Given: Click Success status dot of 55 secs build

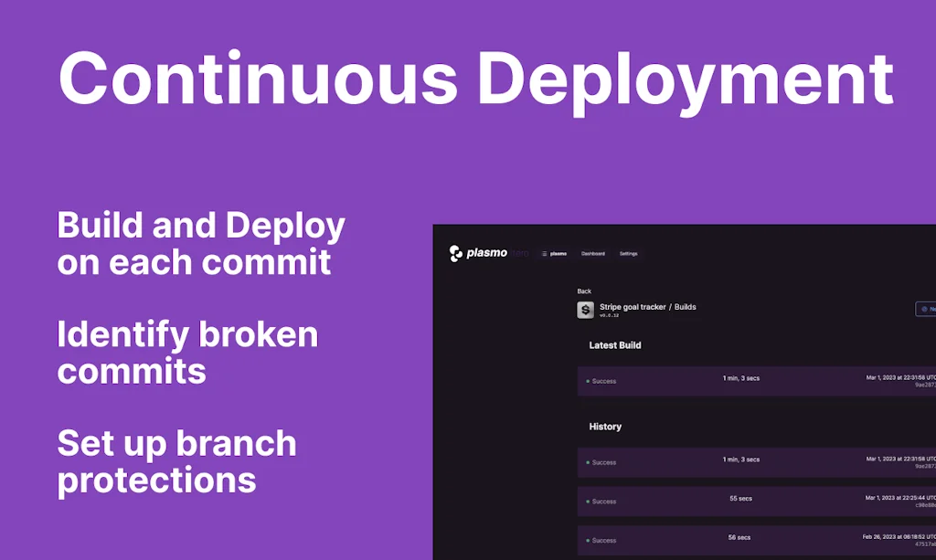Looking at the screenshot, I should coord(588,502).
